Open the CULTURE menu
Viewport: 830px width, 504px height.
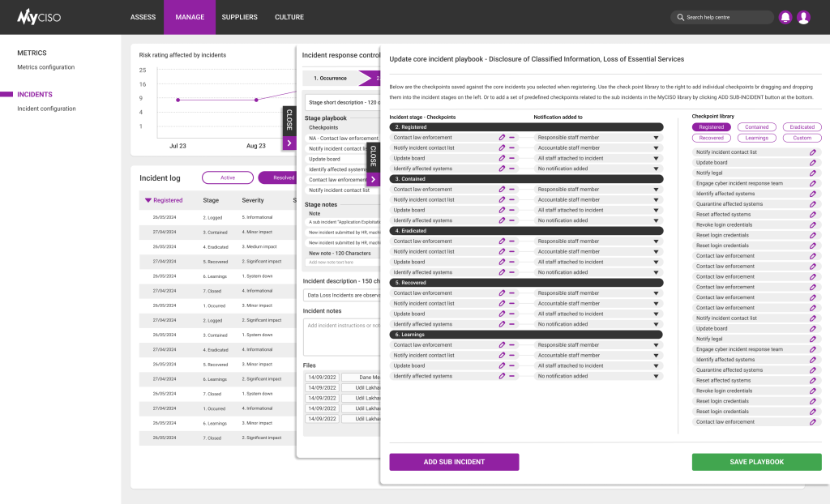289,16
